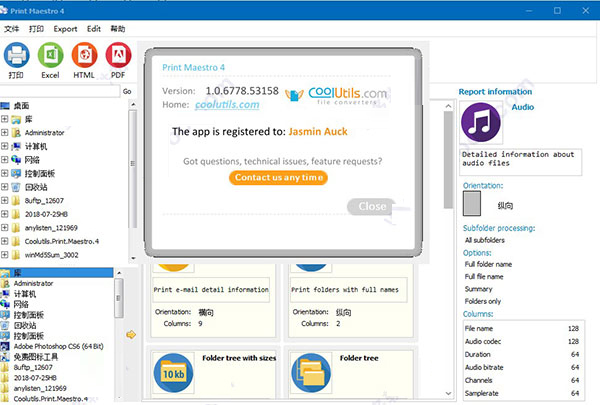Screen dimensions: 600x405
Task: Click the CoolUtils.com logo in the dialog
Action: 336,95
